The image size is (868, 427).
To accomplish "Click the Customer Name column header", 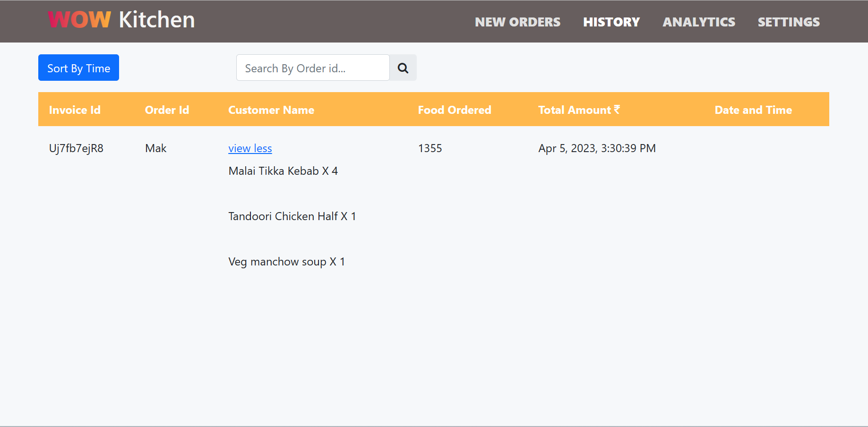I will [x=271, y=110].
